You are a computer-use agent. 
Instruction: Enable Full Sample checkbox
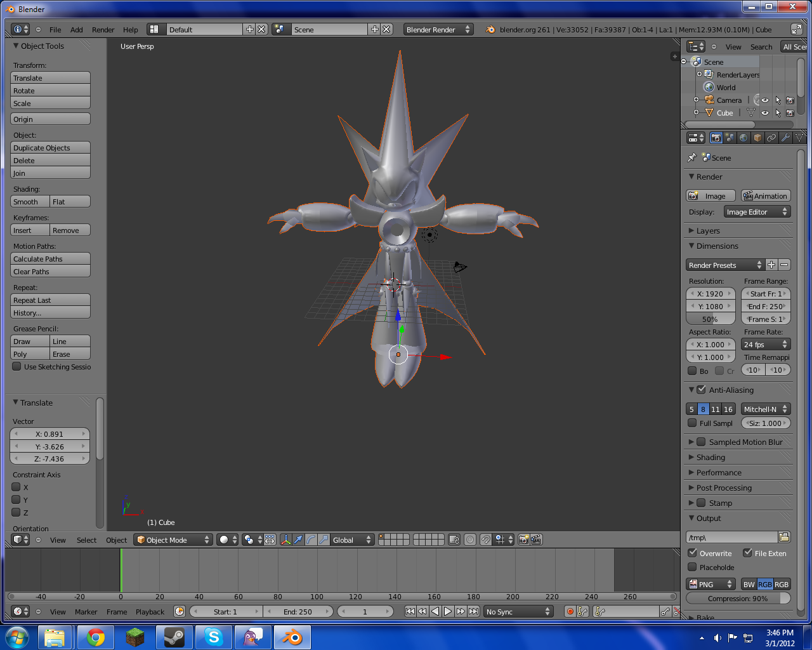(x=692, y=423)
